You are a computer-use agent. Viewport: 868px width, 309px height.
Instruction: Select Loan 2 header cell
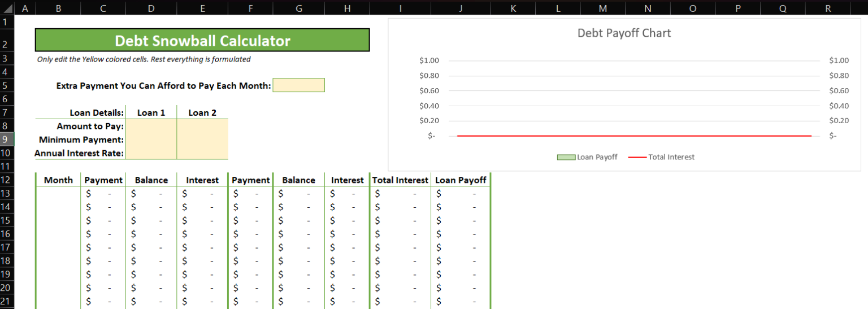tap(202, 112)
